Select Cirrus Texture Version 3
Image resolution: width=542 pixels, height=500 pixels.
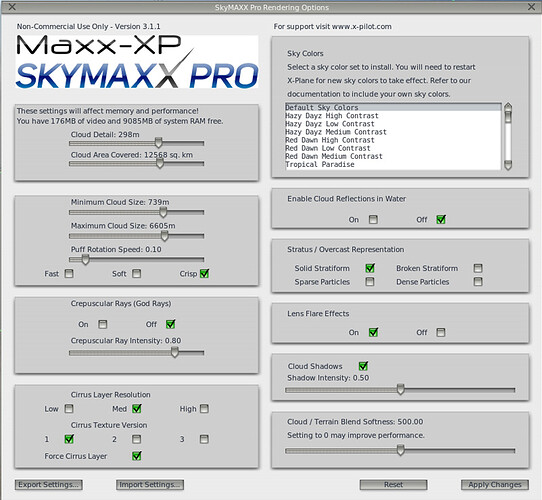click(204, 439)
